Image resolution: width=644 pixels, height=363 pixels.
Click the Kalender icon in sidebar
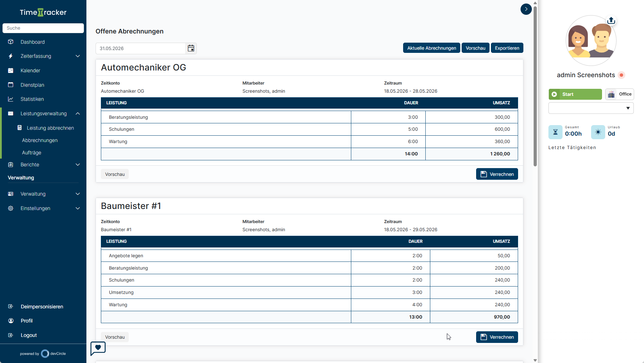pos(11,70)
